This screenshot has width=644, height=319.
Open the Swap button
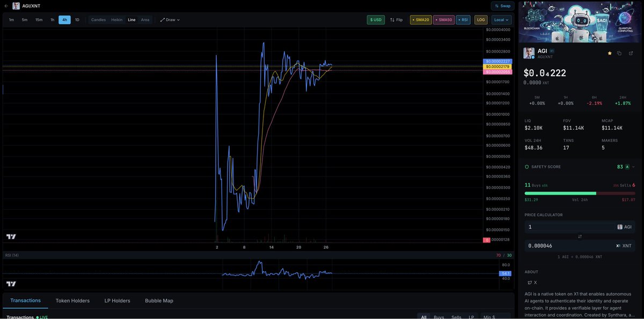click(x=503, y=6)
